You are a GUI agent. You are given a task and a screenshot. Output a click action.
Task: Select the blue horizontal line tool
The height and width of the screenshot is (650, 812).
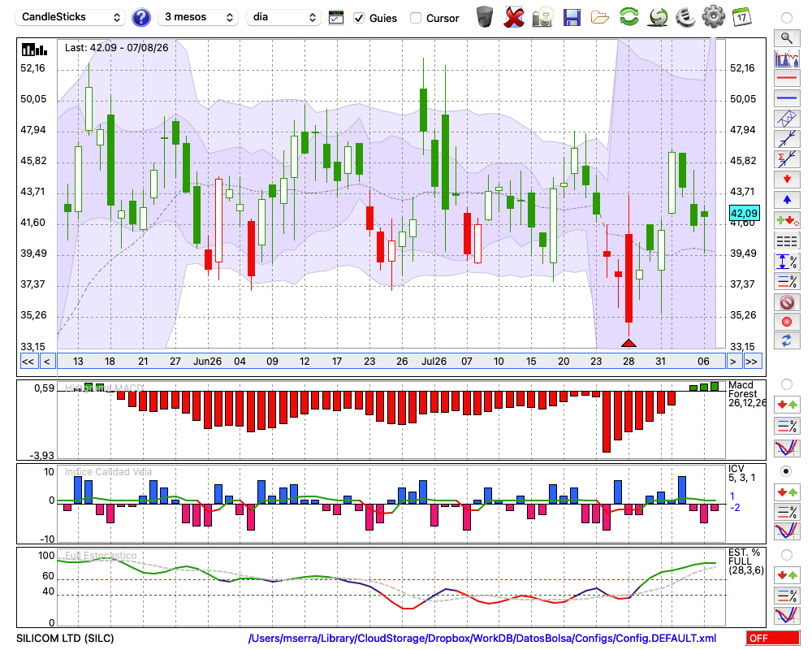[x=787, y=98]
